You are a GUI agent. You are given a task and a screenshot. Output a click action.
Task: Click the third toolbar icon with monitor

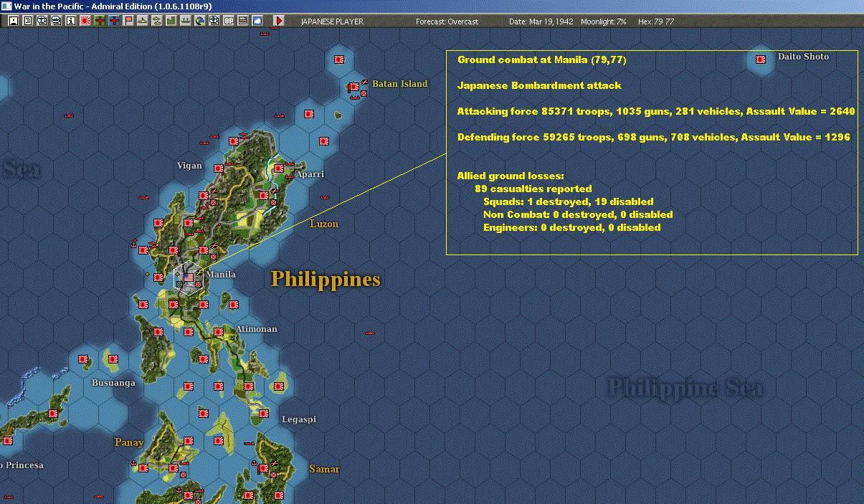[42, 21]
